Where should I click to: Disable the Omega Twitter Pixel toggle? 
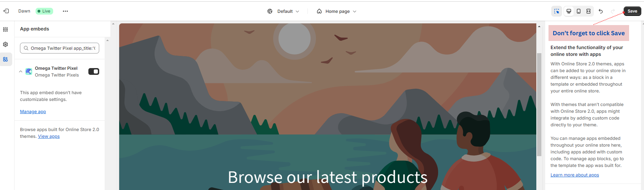click(x=94, y=71)
